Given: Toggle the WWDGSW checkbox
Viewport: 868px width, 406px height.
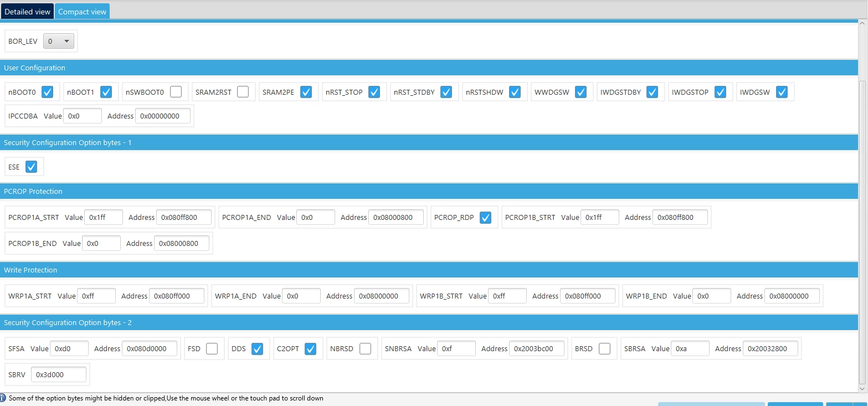Looking at the screenshot, I should click(x=581, y=92).
